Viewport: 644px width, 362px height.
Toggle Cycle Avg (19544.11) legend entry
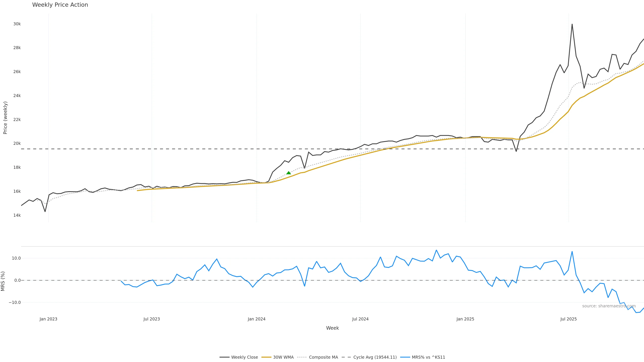375,357
